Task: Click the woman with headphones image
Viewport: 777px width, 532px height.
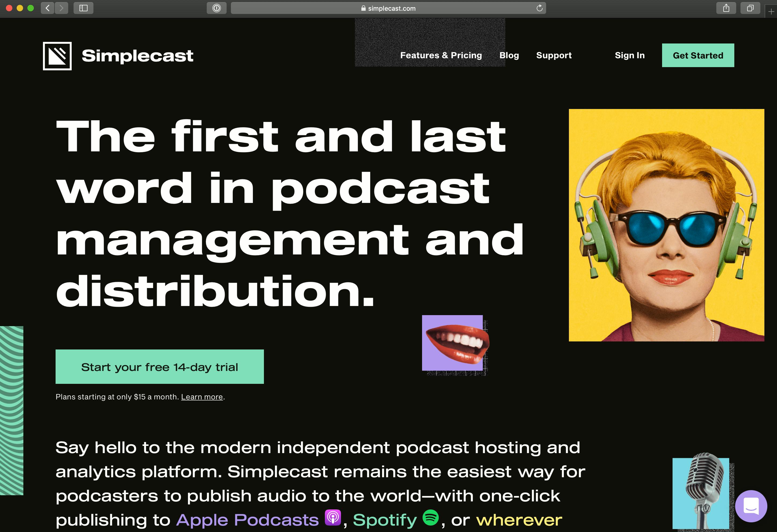Action: click(666, 225)
